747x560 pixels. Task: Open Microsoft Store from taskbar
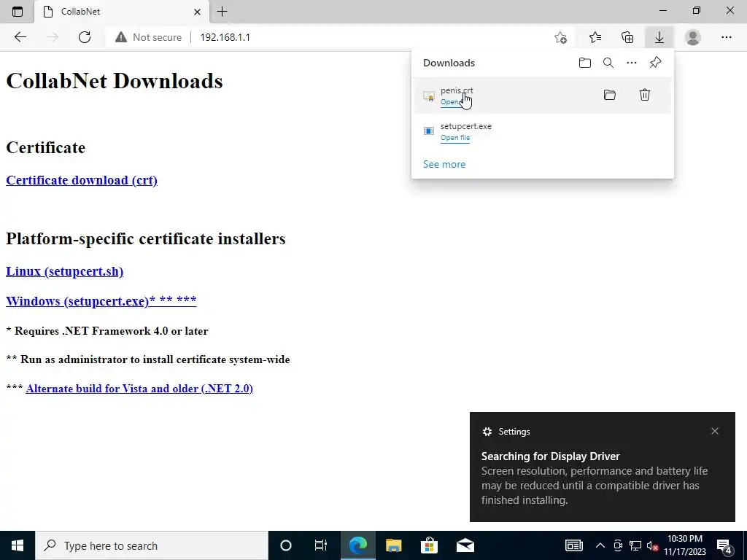(429, 545)
